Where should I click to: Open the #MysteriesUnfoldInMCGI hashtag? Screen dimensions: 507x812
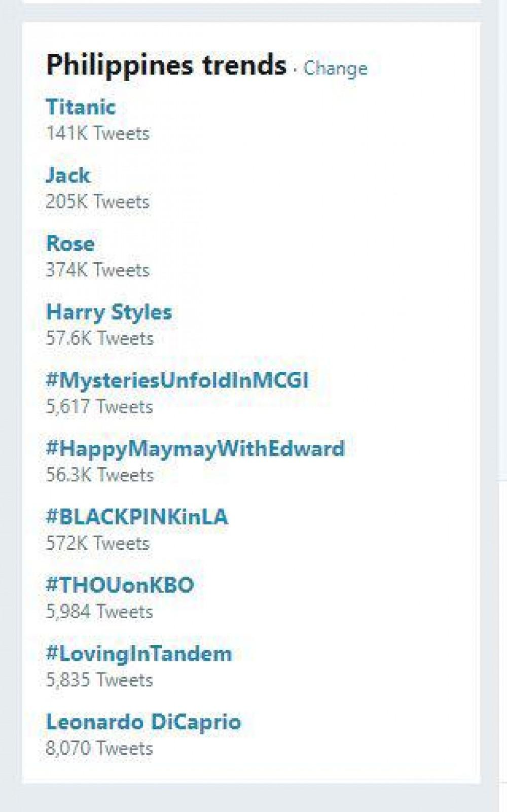pyautogui.click(x=177, y=380)
